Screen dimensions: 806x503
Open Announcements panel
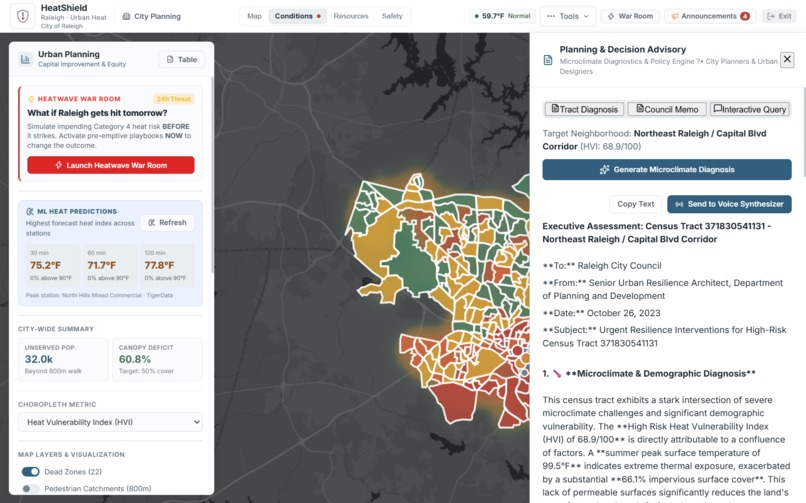click(710, 16)
